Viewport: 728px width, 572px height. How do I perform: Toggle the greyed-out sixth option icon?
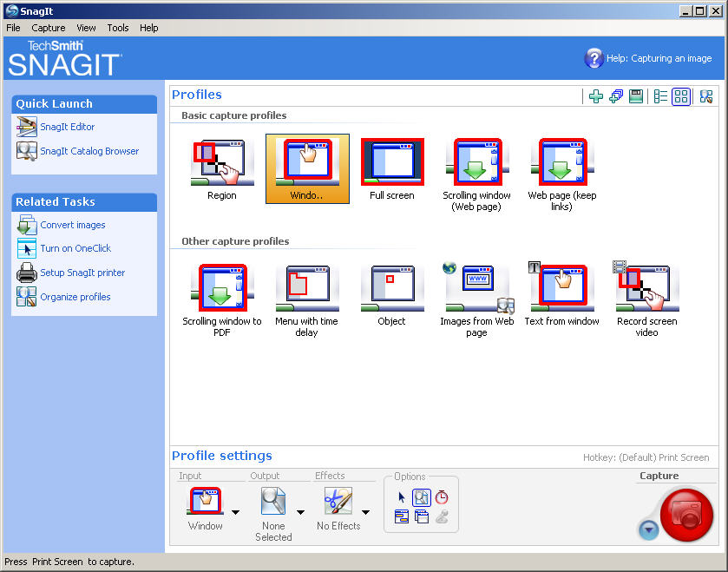pos(442,516)
